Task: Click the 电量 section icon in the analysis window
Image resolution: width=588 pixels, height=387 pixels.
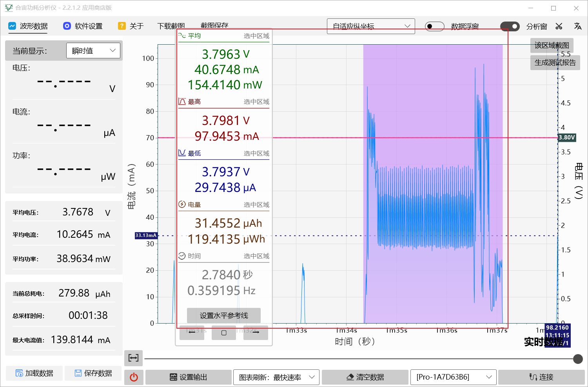Action: tap(182, 204)
